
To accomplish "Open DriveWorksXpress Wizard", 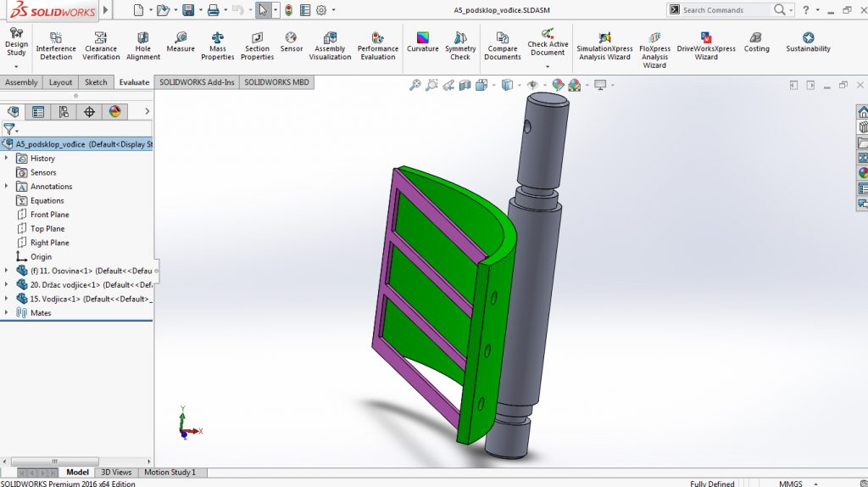I will (x=706, y=46).
